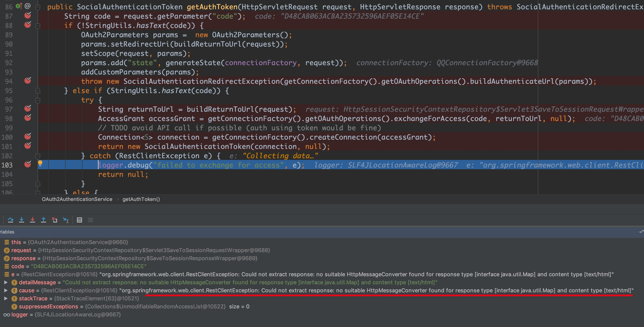Click line number 99 in the gutter
The width and height of the screenshot is (644, 327).
click(x=9, y=128)
